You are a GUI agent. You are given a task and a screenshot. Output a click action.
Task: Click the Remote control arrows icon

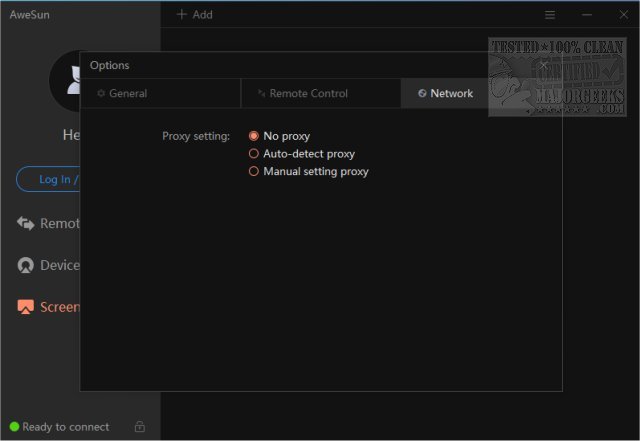(25, 223)
